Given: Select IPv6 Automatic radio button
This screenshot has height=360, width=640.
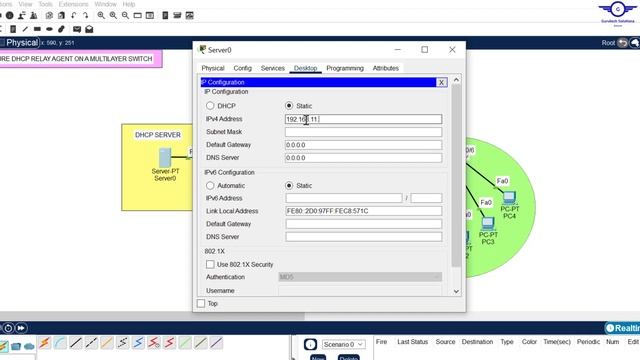Looking at the screenshot, I should click(210, 186).
